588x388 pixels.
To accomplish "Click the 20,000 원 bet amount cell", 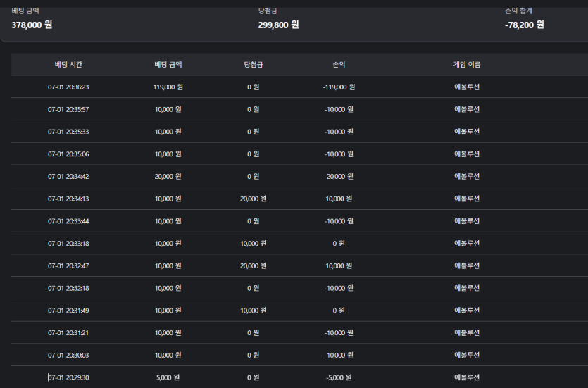I will pyautogui.click(x=168, y=176).
